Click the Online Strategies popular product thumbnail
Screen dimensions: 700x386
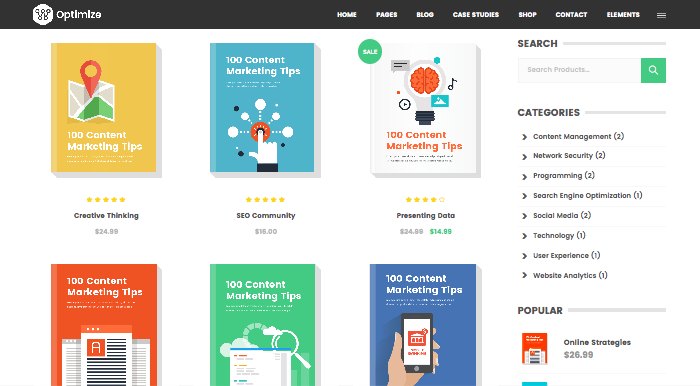[534, 349]
